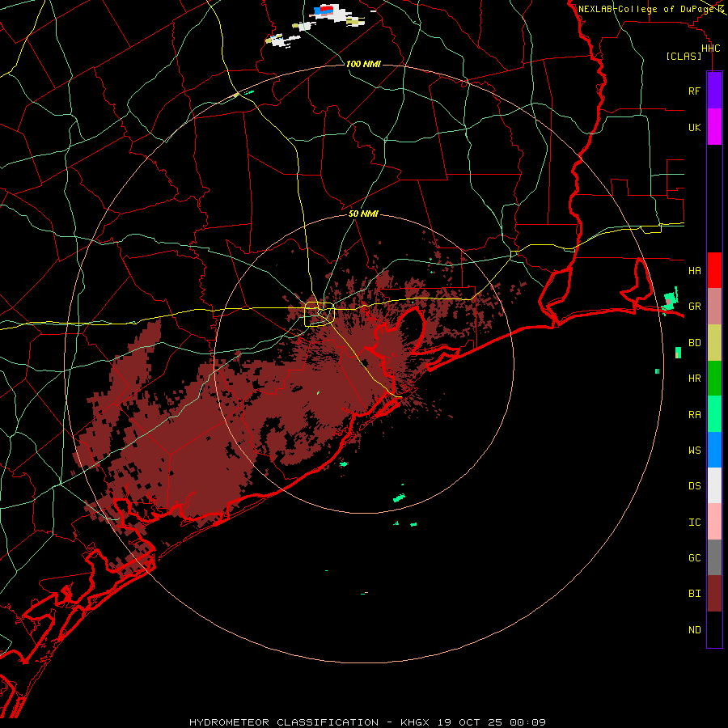Image resolution: width=728 pixels, height=728 pixels.
Task: Click the WS blue legend swatch
Action: coord(714,450)
